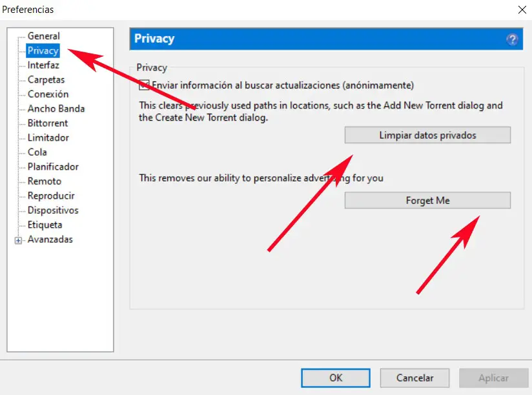The width and height of the screenshot is (532, 395).
Task: Select Limitador in the preferences tree
Action: pos(48,138)
